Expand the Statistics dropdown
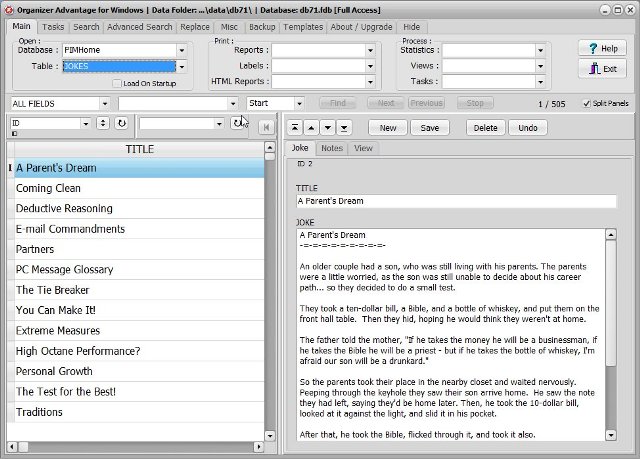Image resolution: width=640 pixels, height=459 pixels. [540, 51]
